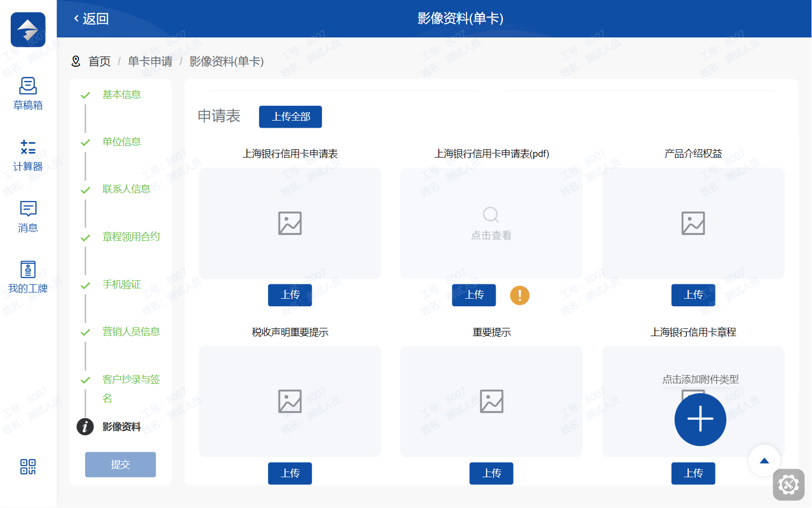Click the 点击添加附件类型 tooltip label

click(700, 379)
